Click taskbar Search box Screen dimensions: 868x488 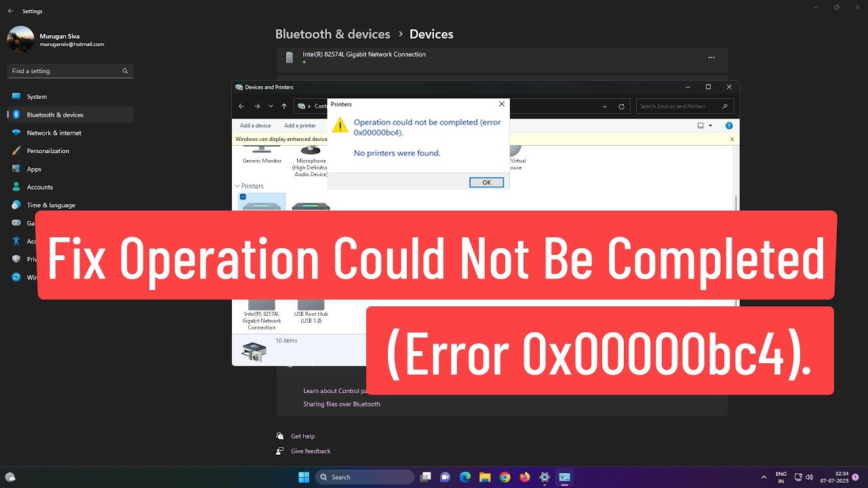coord(365,477)
